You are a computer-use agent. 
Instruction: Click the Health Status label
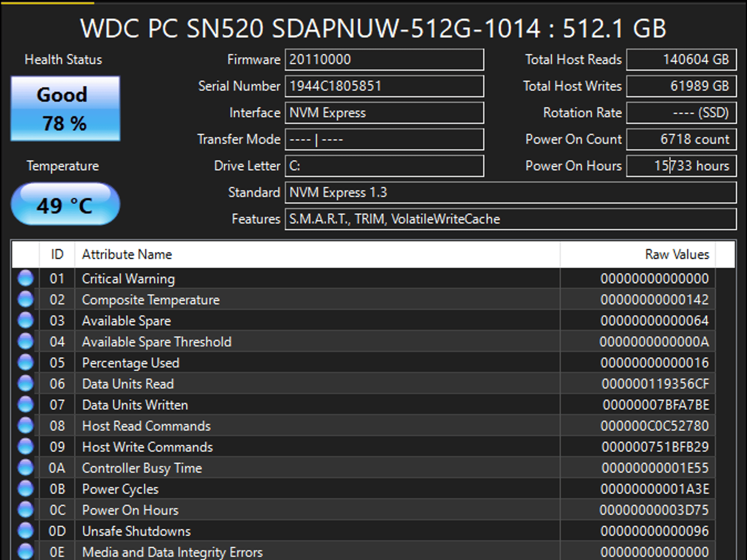63,59
